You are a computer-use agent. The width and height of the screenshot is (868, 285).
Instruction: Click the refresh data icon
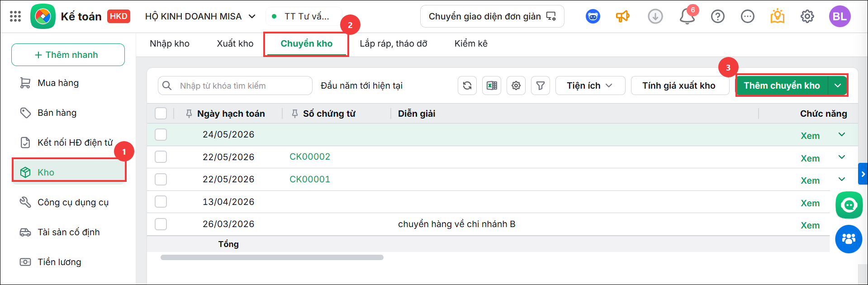pos(467,85)
